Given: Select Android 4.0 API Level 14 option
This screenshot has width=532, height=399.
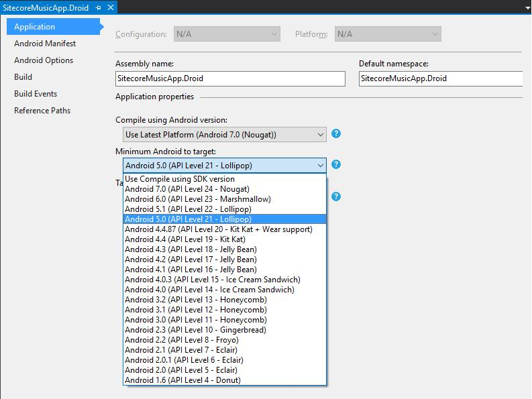Looking at the screenshot, I should (225, 290).
